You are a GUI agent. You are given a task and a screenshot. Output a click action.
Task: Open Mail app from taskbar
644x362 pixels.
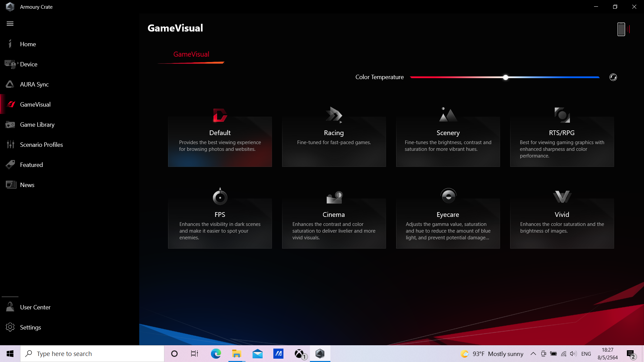pos(258,354)
